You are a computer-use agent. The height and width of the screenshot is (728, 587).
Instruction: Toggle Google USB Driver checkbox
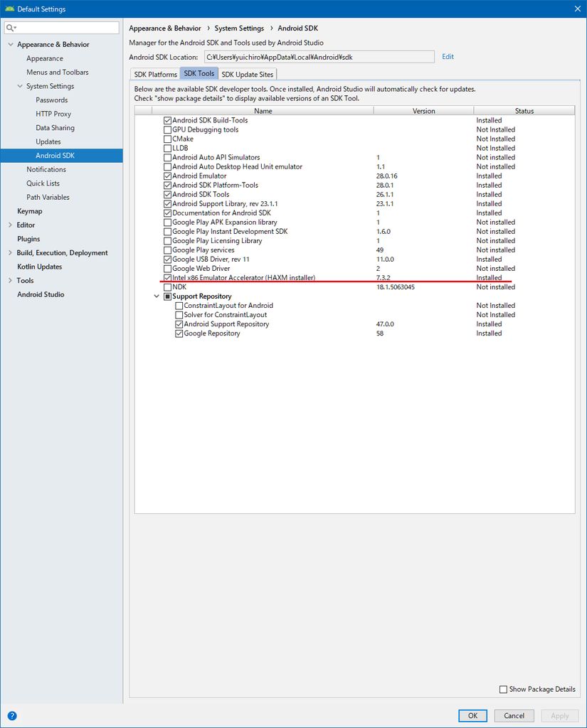pyautogui.click(x=167, y=259)
